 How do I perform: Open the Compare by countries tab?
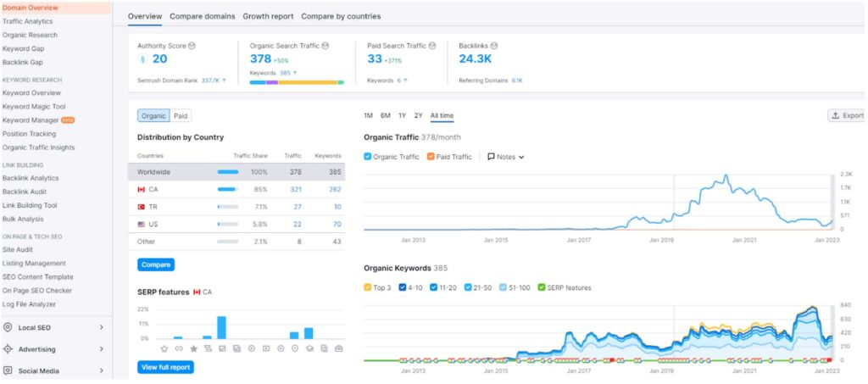click(x=341, y=16)
